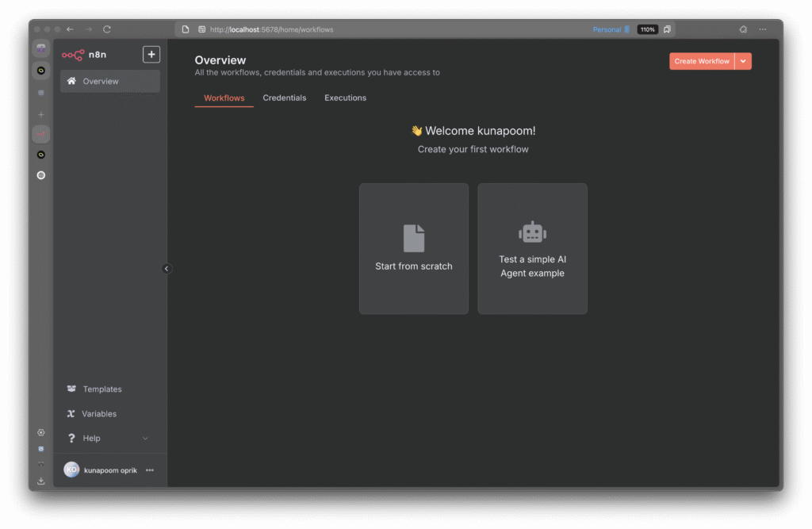Click the browser settings gear icon
This screenshot has width=812, height=529.
[41, 433]
